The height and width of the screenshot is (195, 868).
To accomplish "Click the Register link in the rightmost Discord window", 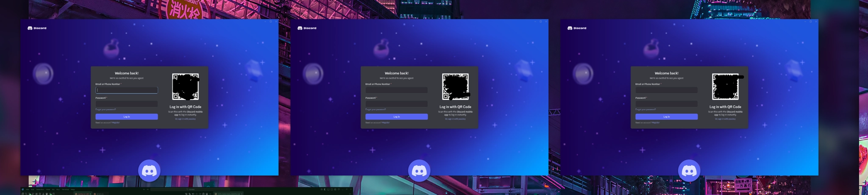I will pyautogui.click(x=656, y=123).
